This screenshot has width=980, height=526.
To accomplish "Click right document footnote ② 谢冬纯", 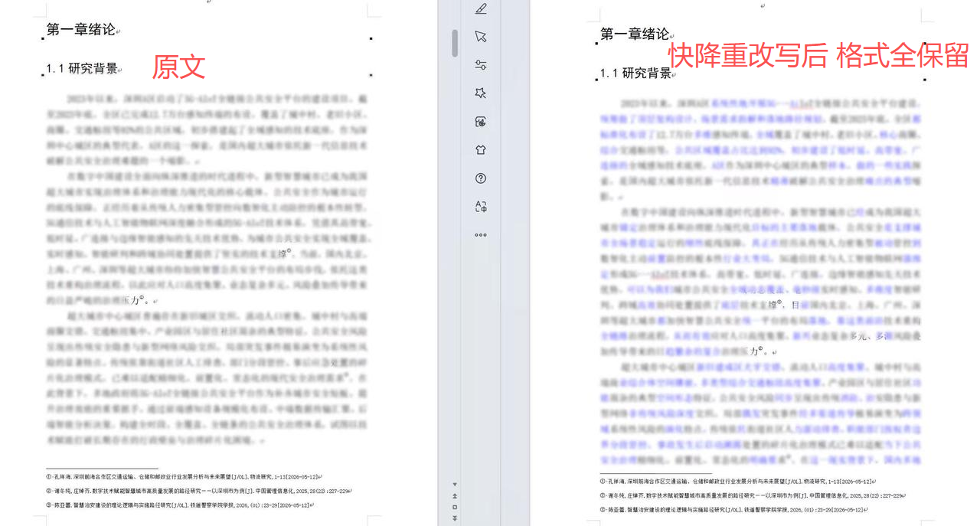I will (753, 495).
